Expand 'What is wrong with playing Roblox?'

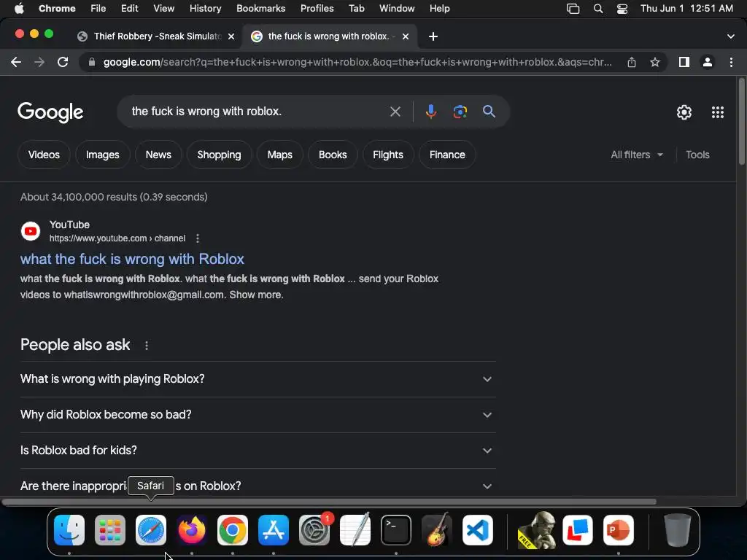(258, 379)
